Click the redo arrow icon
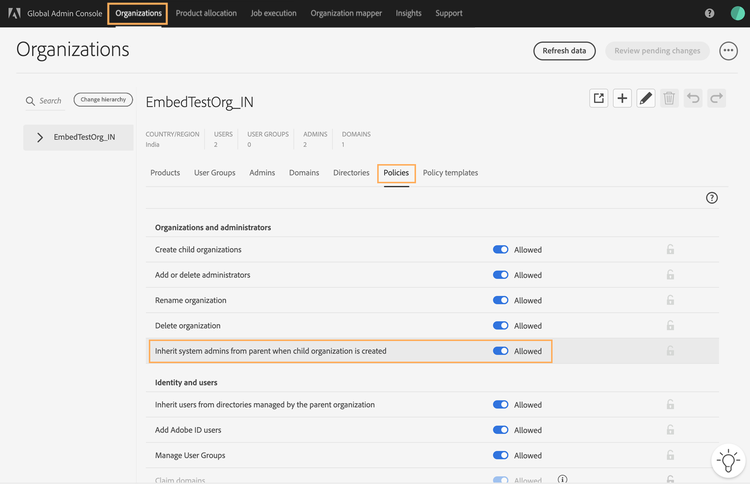This screenshot has width=750, height=484. (716, 98)
